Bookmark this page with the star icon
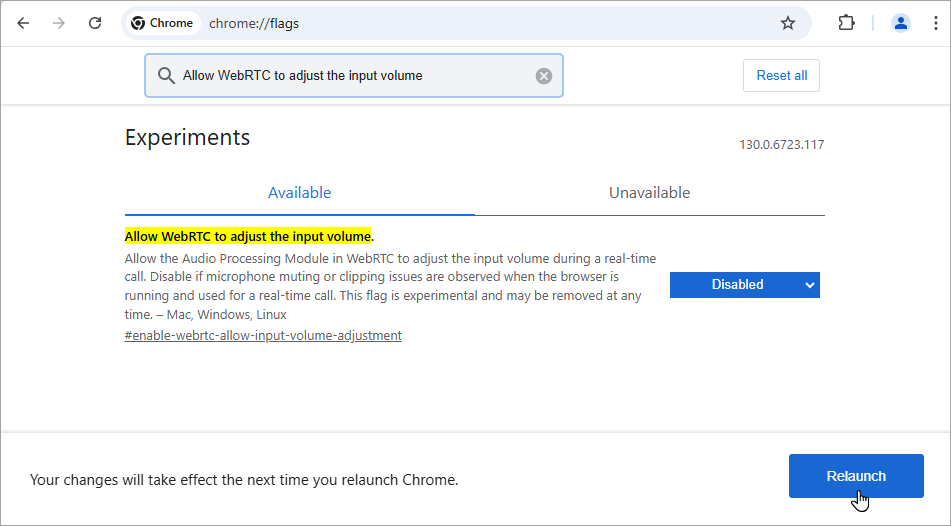This screenshot has width=951, height=526. [x=787, y=23]
